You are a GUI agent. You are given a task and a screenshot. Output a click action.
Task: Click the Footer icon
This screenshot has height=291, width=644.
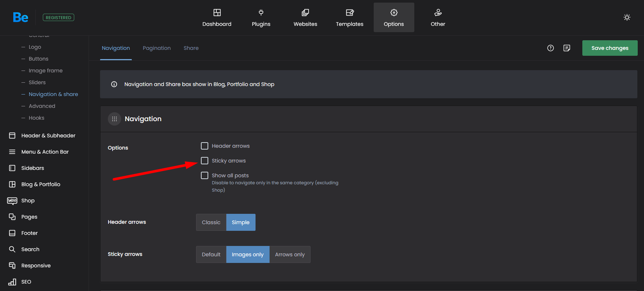pos(12,233)
